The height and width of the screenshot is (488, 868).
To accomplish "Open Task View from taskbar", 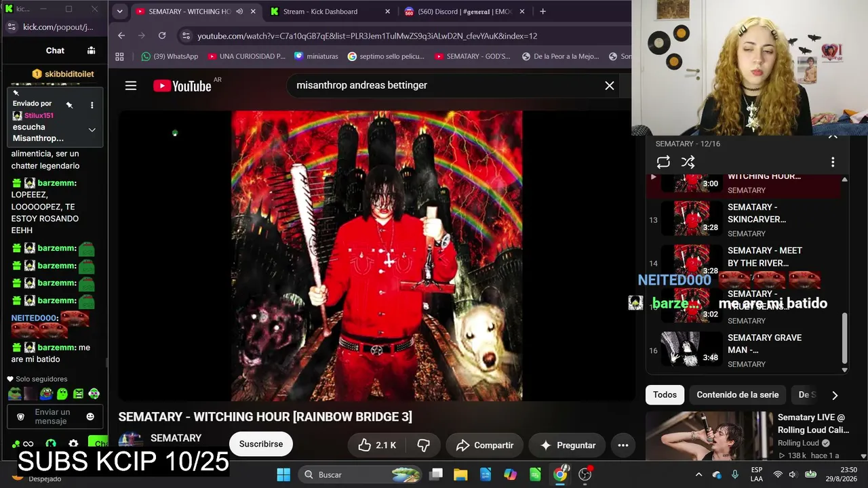I will tap(436, 474).
